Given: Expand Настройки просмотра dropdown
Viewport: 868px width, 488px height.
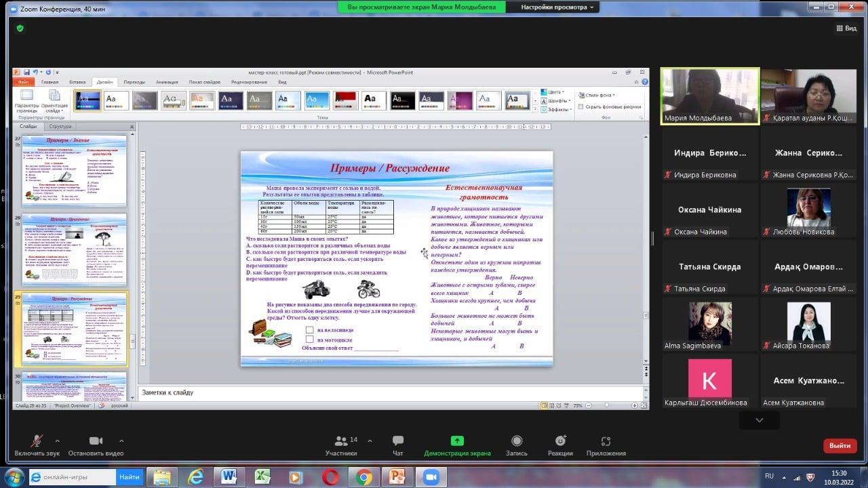Looking at the screenshot, I should point(559,7).
